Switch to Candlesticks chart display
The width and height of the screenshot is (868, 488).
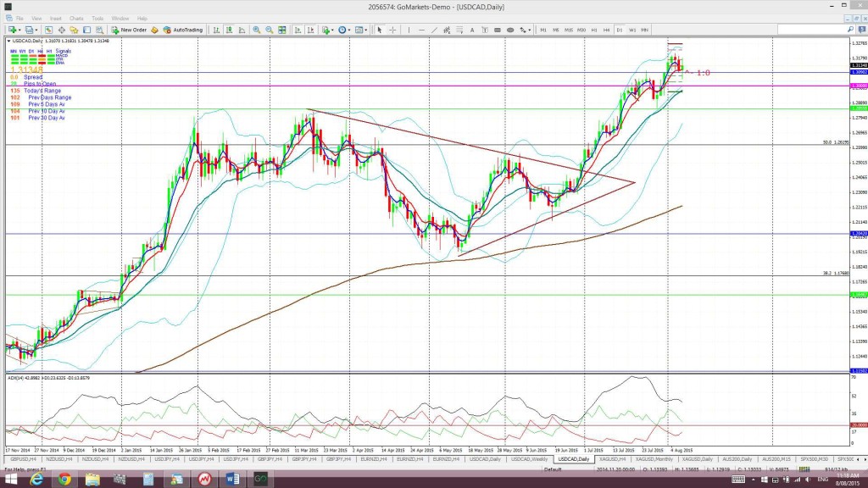(229, 30)
